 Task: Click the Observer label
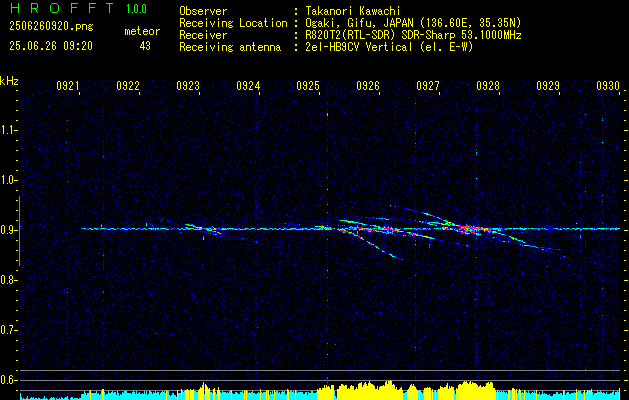coord(203,11)
